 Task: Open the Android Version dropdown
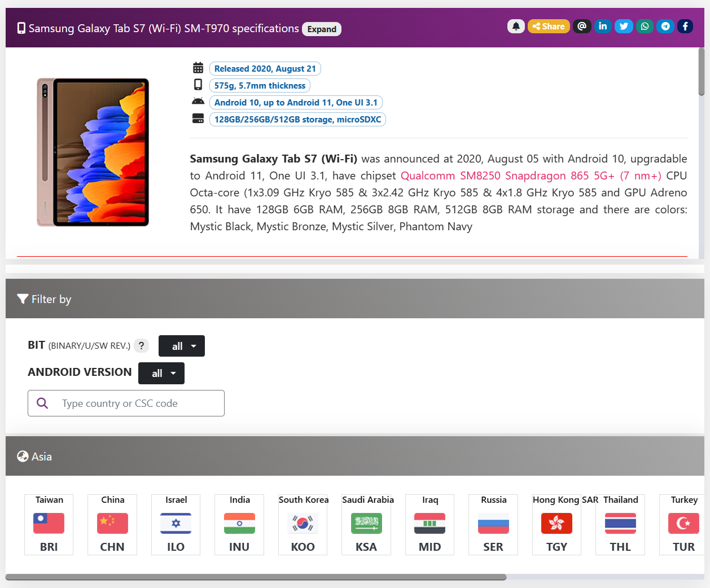(161, 373)
